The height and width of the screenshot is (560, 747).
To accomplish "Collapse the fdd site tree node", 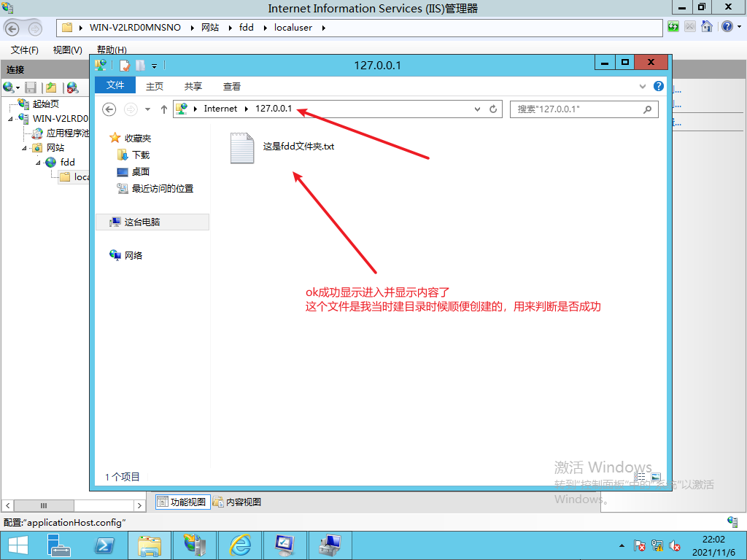I will tap(38, 163).
